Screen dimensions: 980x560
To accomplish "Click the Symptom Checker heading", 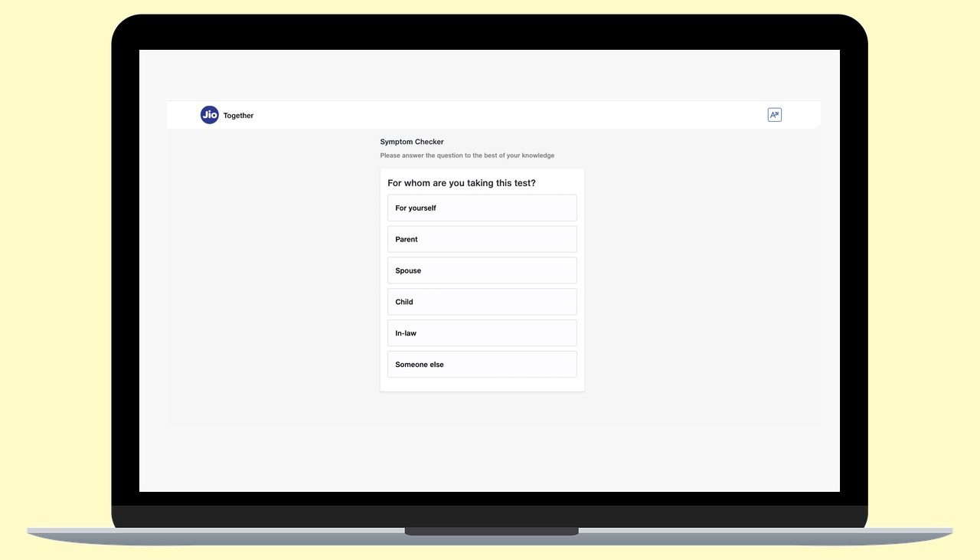I will click(x=412, y=142).
